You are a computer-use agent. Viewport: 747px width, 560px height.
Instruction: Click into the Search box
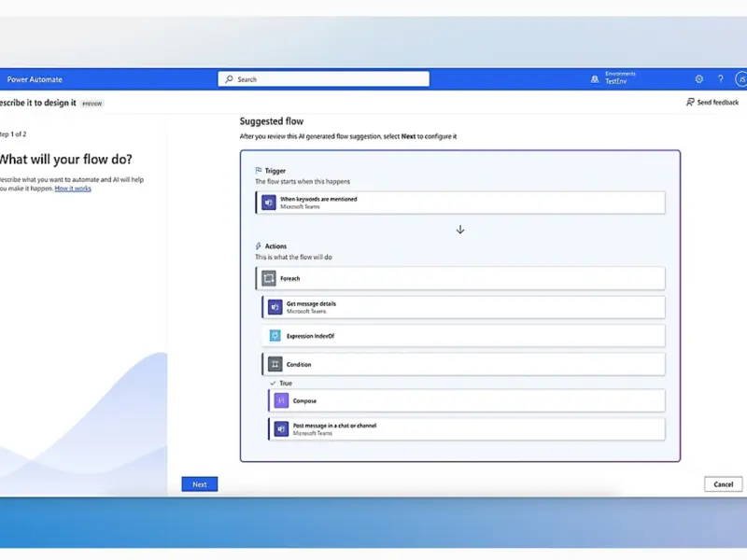click(x=324, y=79)
